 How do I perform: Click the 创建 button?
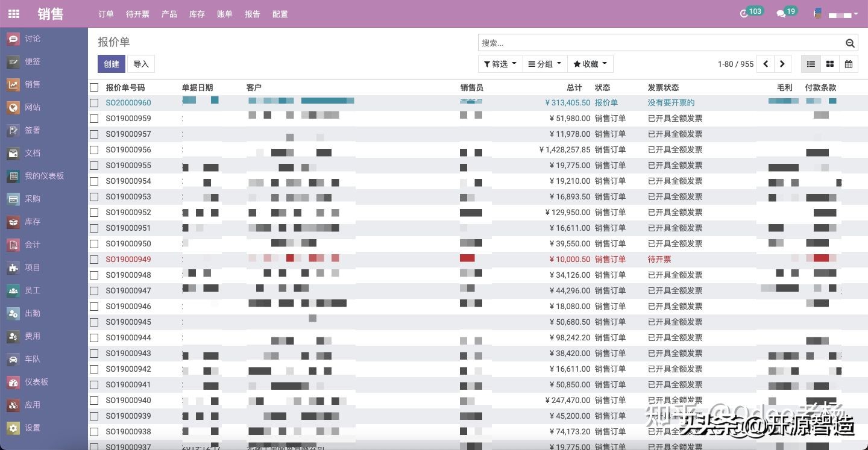pyautogui.click(x=112, y=64)
